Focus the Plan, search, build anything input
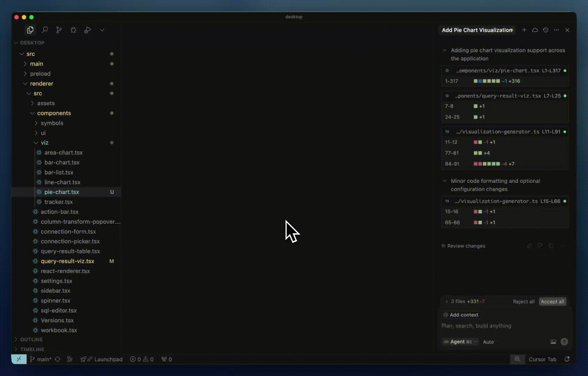The height and width of the screenshot is (376, 588). click(x=504, y=326)
